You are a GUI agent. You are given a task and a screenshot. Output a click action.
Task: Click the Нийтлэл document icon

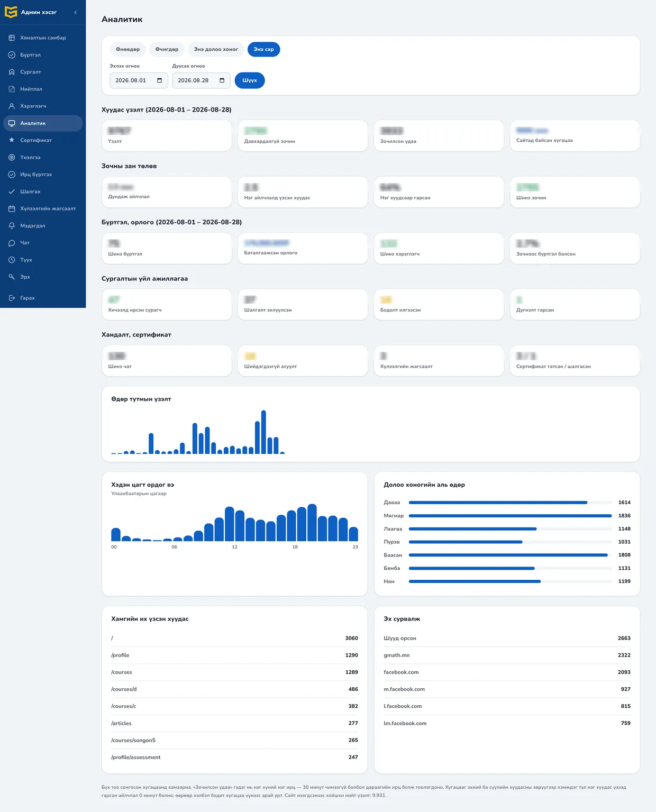pyautogui.click(x=12, y=89)
